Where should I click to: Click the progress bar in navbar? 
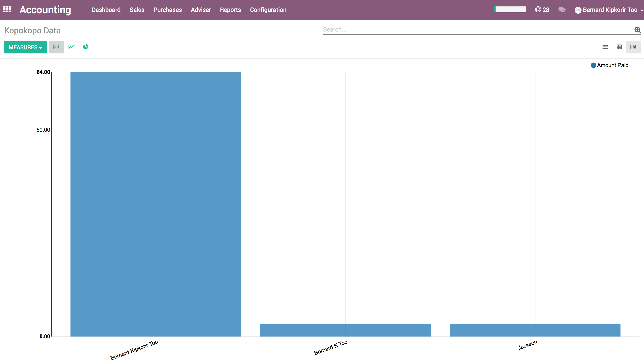point(510,10)
